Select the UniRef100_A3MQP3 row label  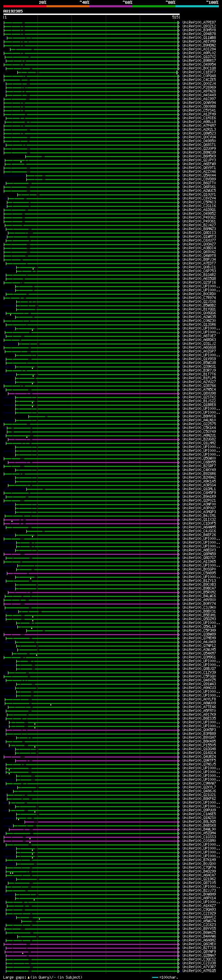[x=199, y=512]
